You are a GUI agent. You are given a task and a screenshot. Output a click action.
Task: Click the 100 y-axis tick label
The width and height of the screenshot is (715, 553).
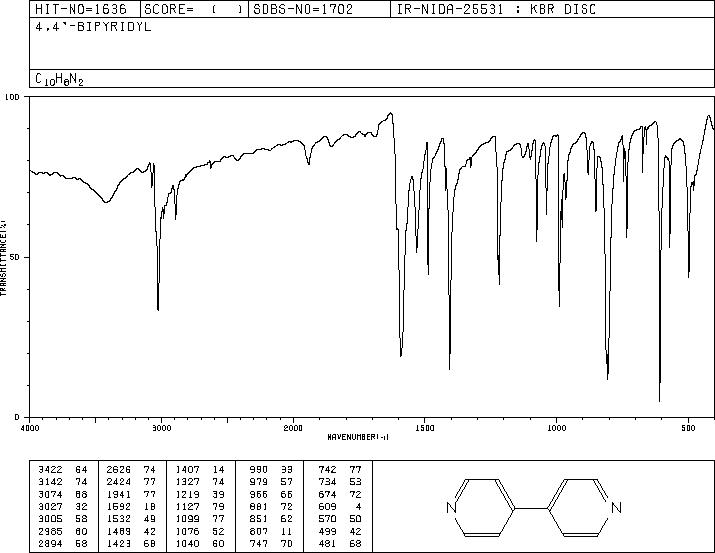[x=12, y=97]
